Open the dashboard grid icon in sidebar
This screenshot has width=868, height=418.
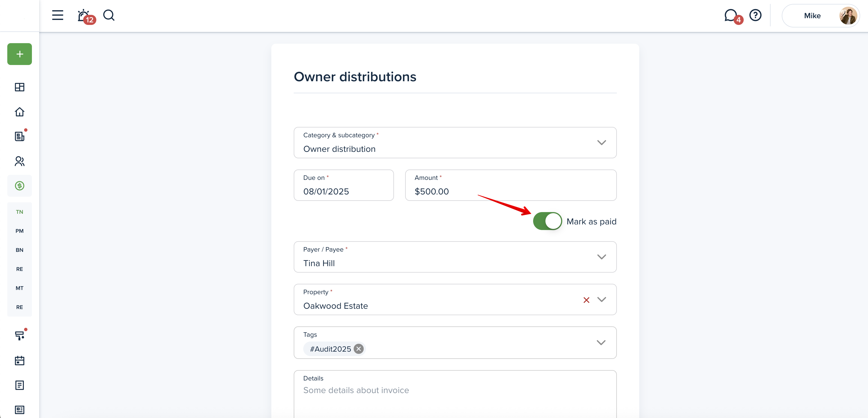[x=20, y=87]
